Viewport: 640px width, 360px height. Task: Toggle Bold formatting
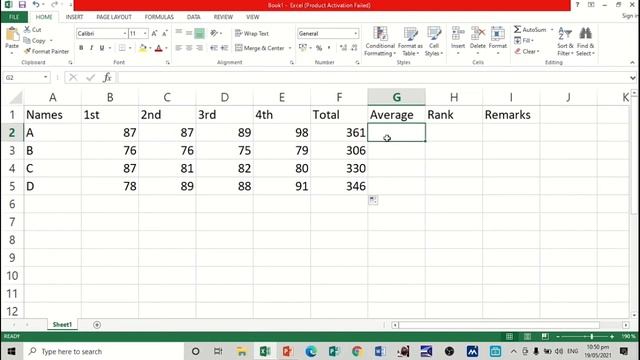[81, 48]
